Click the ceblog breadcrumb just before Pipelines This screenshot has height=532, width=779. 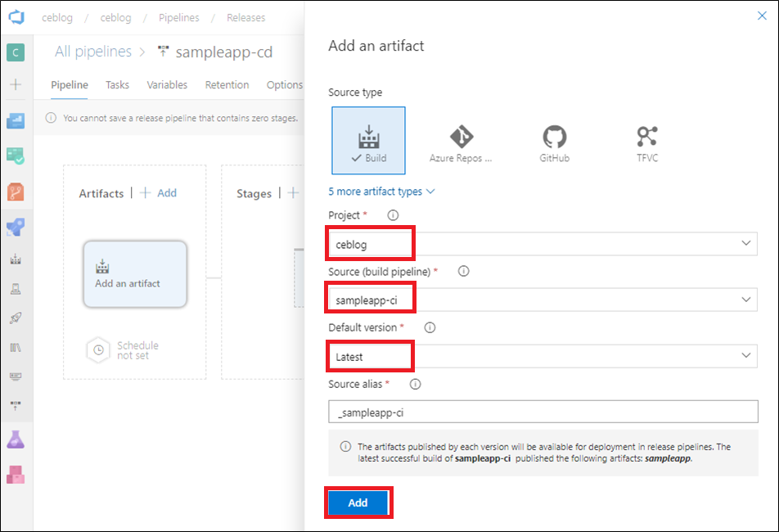[x=115, y=18]
